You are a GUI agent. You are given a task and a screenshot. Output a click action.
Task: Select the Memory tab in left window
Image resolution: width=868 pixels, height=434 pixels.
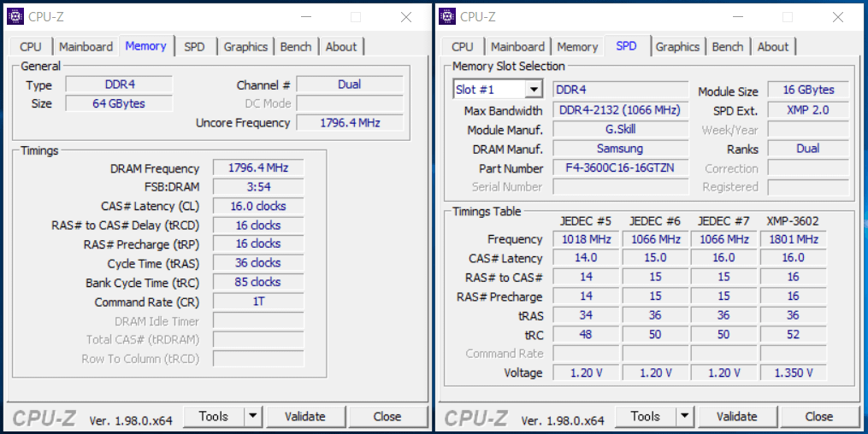coord(145,46)
